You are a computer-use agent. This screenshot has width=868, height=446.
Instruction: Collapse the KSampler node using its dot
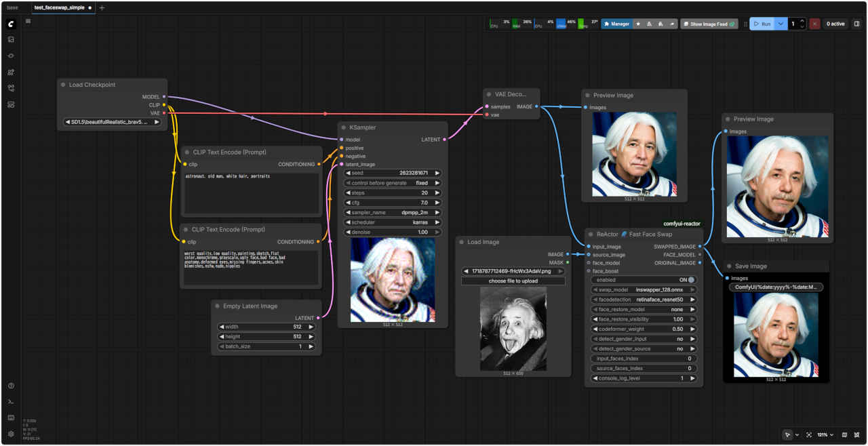344,127
